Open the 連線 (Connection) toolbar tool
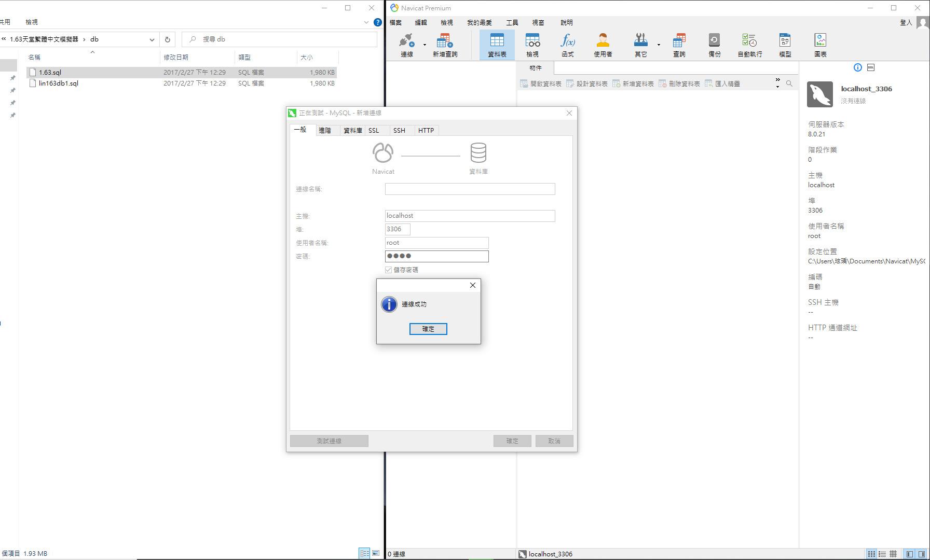 [407, 45]
